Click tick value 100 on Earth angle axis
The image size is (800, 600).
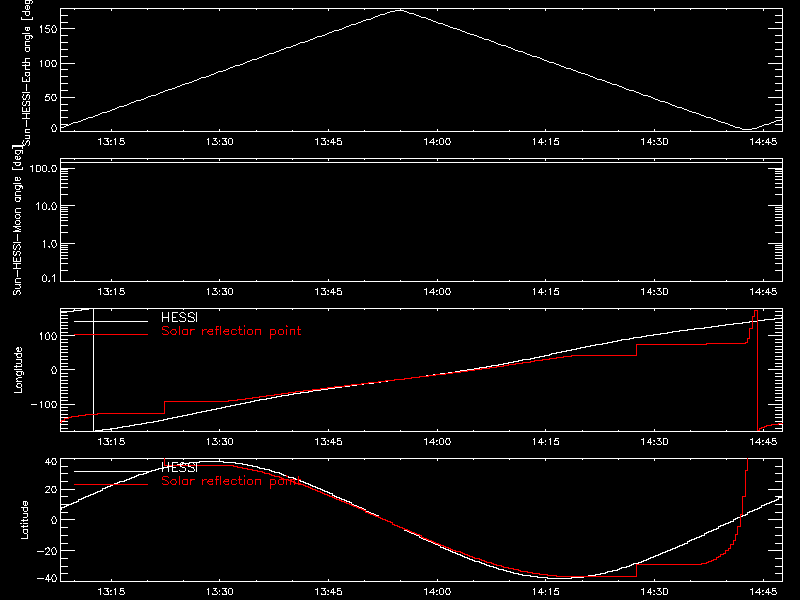(x=48, y=64)
